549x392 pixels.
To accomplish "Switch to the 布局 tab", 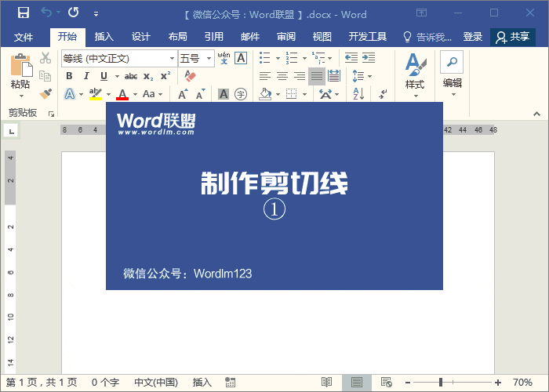I will click(177, 36).
